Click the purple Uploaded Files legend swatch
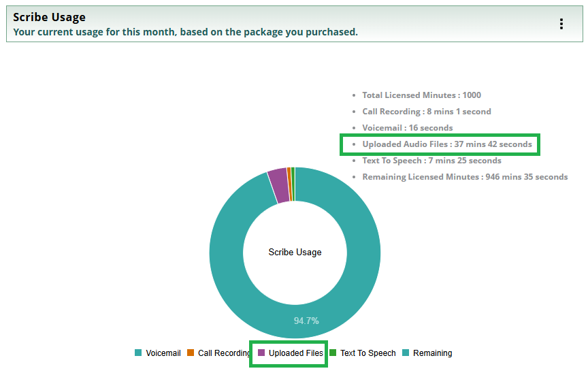Screen dimensions: 588x373 click(x=261, y=353)
